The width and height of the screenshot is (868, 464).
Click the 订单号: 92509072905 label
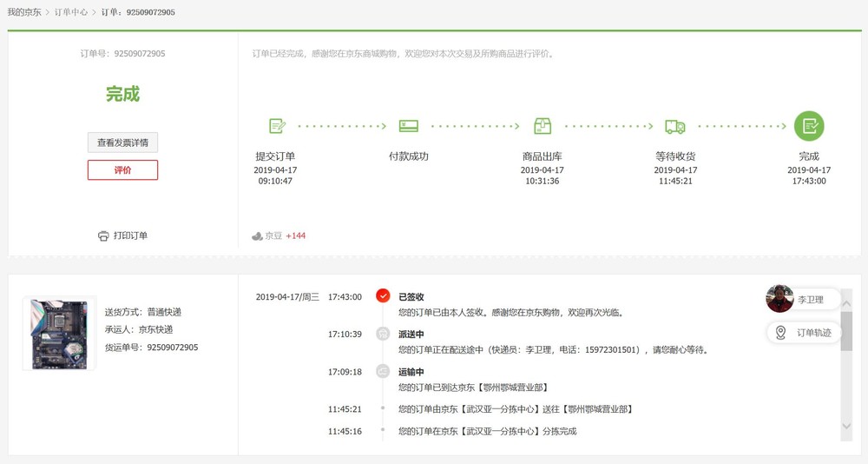point(123,54)
